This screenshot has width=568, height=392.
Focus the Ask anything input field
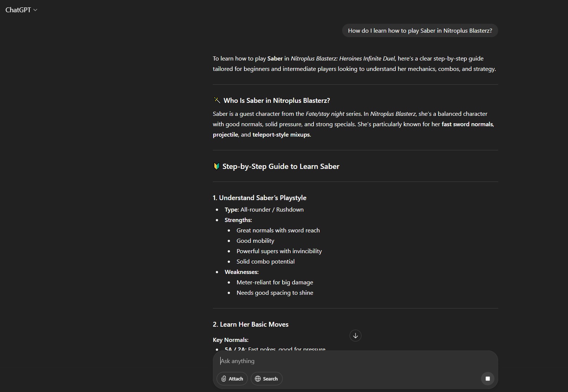coord(355,361)
